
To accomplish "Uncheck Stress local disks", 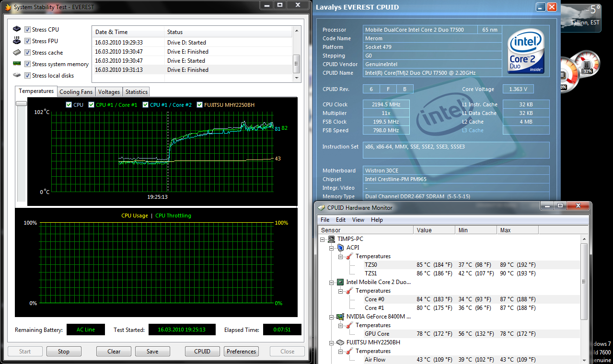I will pyautogui.click(x=28, y=75).
